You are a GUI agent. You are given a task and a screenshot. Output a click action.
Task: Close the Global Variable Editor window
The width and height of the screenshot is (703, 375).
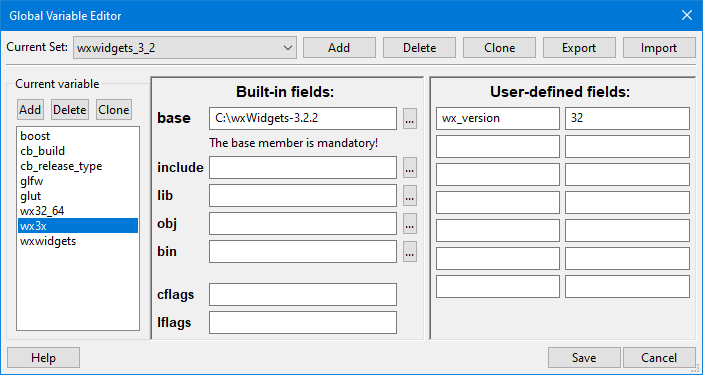click(686, 16)
